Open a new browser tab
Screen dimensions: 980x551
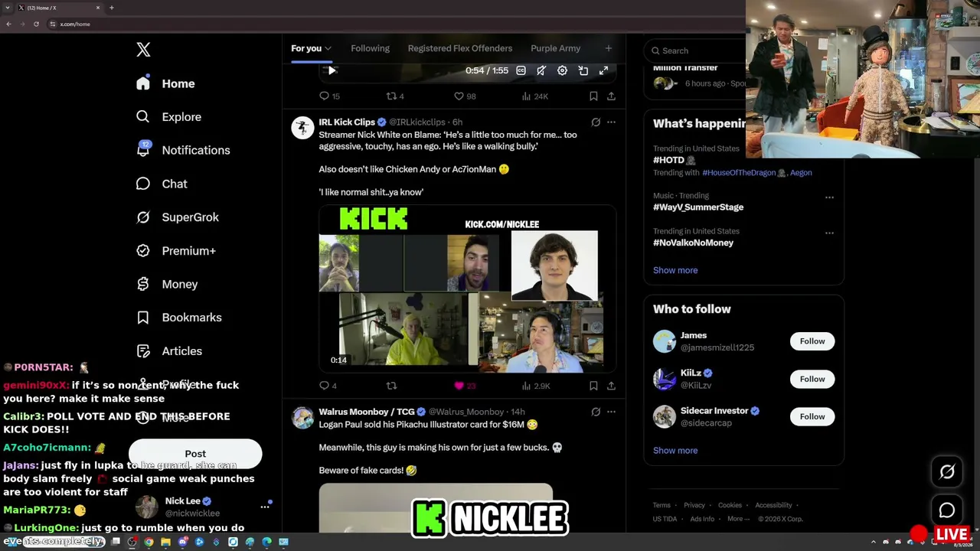111,8
